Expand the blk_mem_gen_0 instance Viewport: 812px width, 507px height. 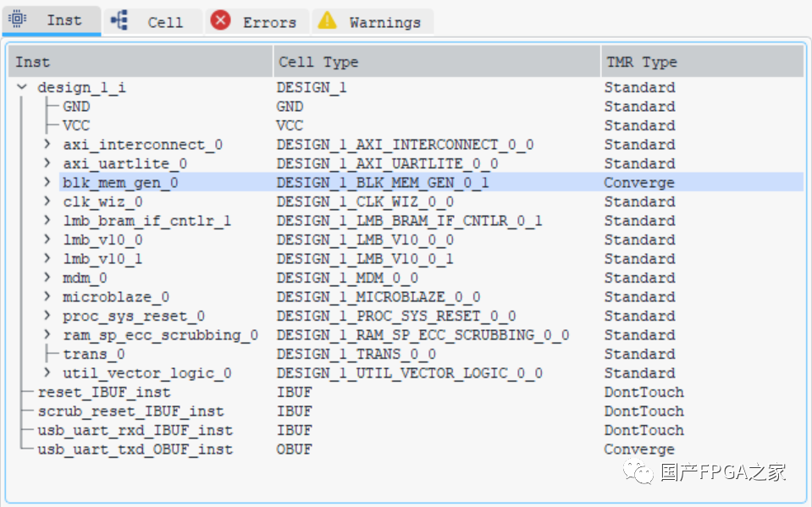pyautogui.click(x=48, y=183)
